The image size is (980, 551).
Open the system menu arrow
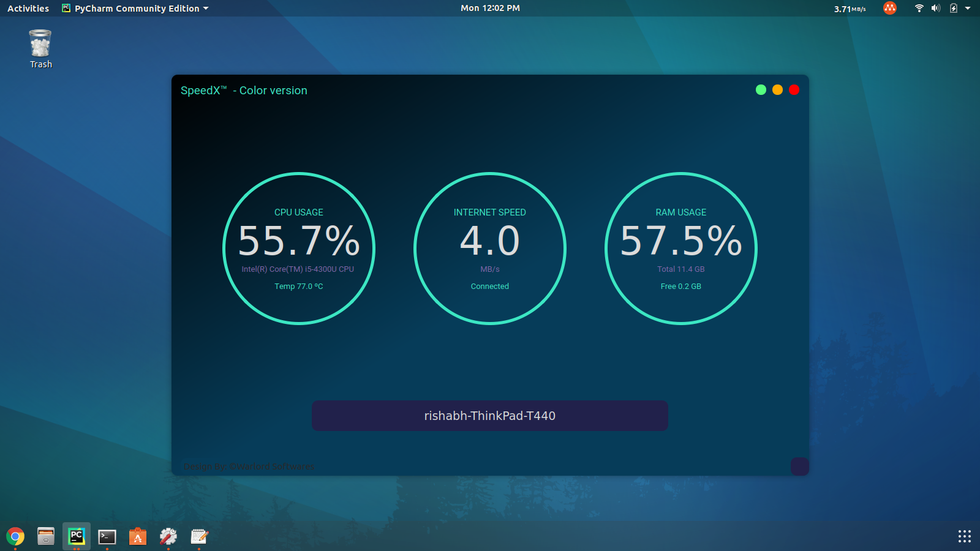[x=968, y=8]
